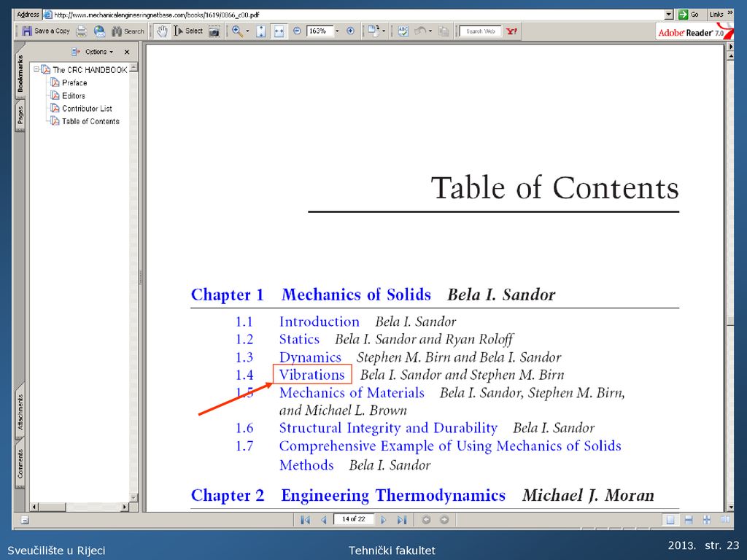
Task: Open Structural Integrity and Durability link
Action: tap(388, 428)
